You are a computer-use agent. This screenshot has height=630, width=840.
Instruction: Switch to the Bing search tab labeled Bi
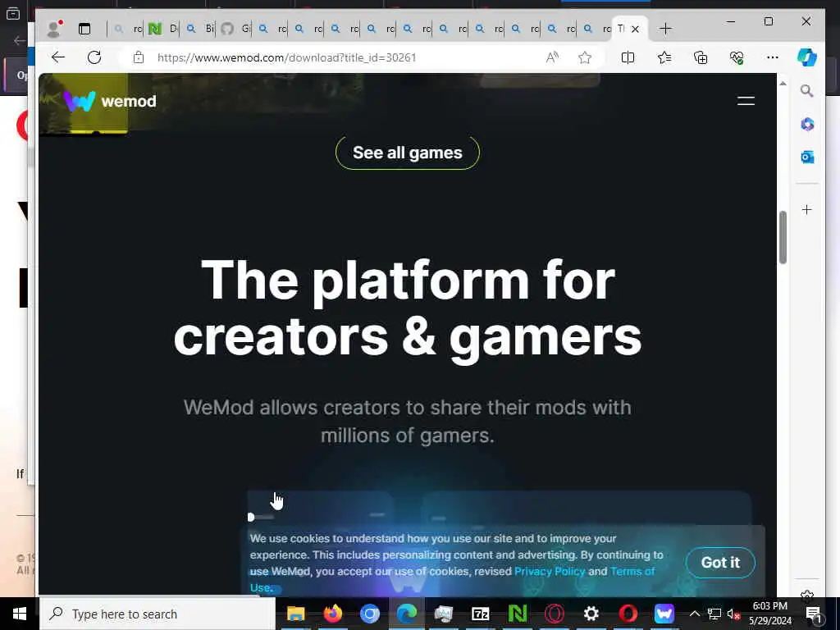point(199,29)
